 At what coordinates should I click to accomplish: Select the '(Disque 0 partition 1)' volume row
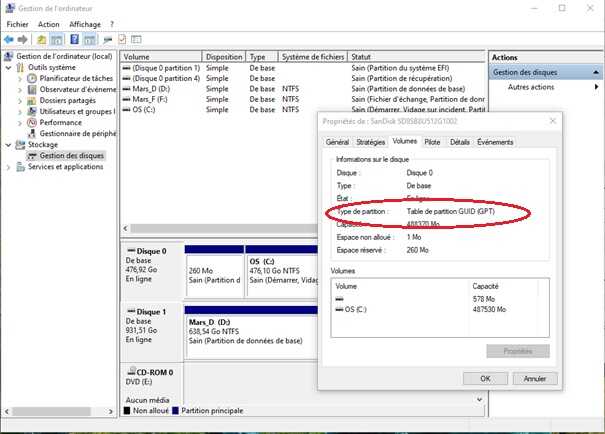[x=303, y=68]
